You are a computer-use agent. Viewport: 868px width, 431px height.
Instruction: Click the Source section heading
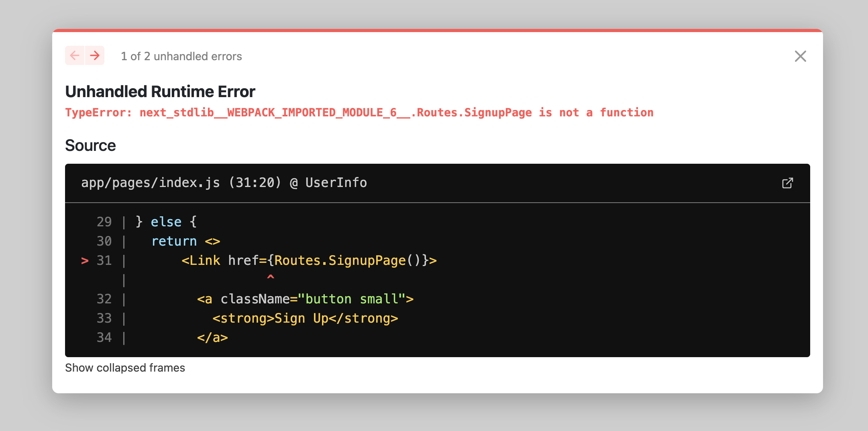click(x=91, y=145)
